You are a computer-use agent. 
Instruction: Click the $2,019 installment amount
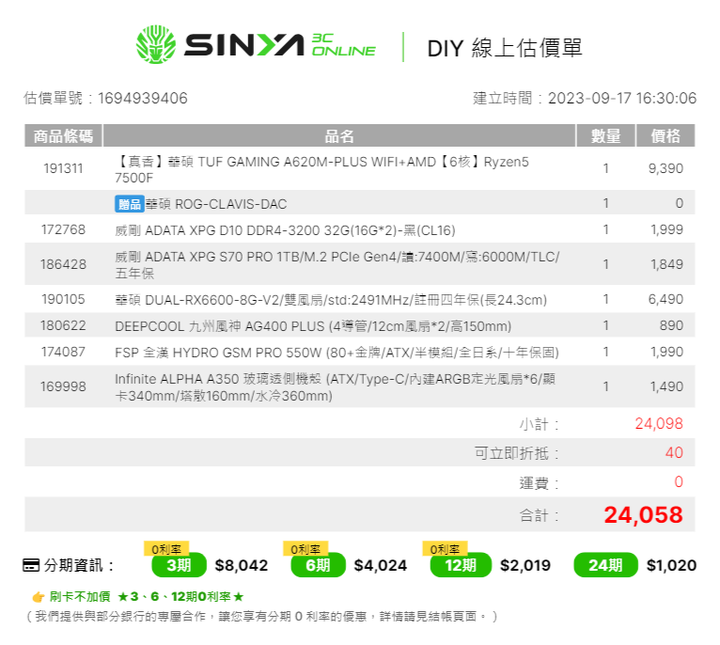pos(525,565)
